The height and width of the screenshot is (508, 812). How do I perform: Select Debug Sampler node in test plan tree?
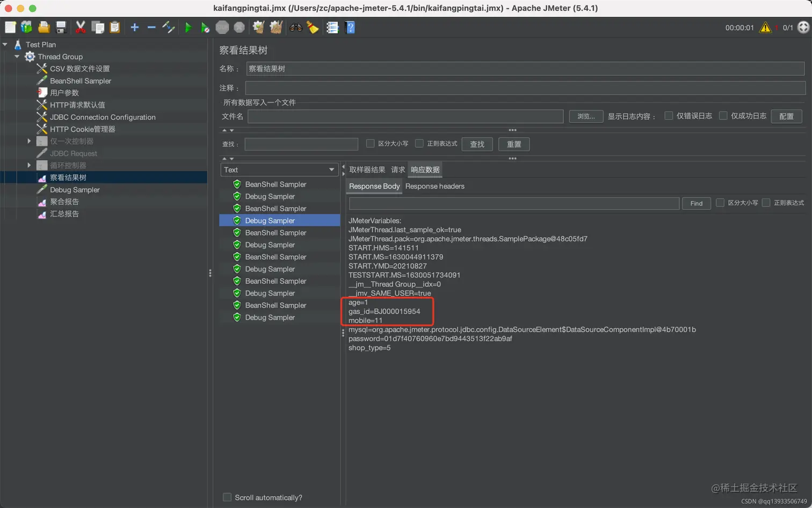coord(75,190)
